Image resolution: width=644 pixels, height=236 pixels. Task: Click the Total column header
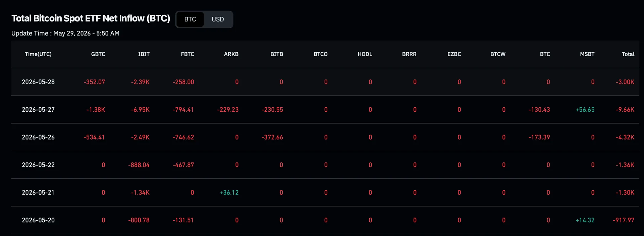[x=628, y=54]
